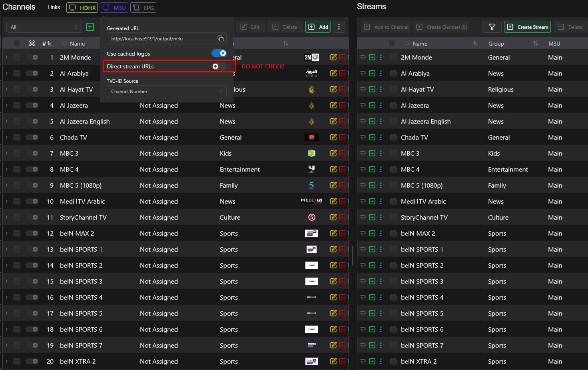
Task: Click the channel logo of Medi1TV Arabic
Action: [311, 201]
